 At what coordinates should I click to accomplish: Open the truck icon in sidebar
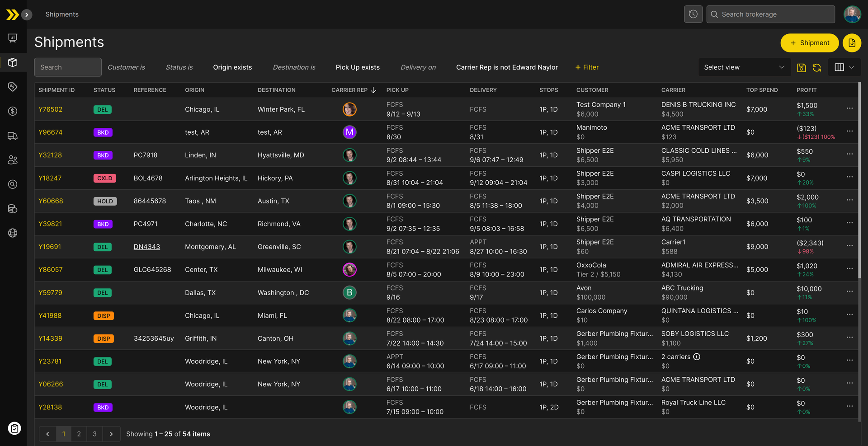tap(13, 136)
